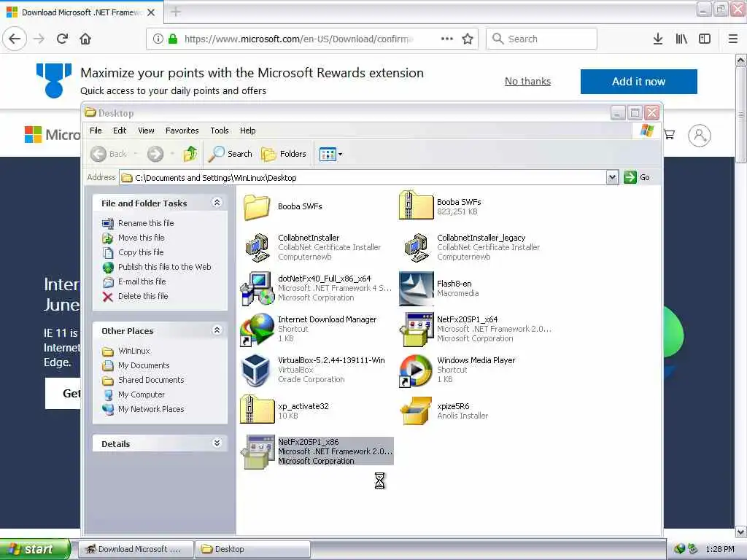Click Delete this file task
Image resolution: width=747 pixels, height=560 pixels.
pyautogui.click(x=143, y=296)
